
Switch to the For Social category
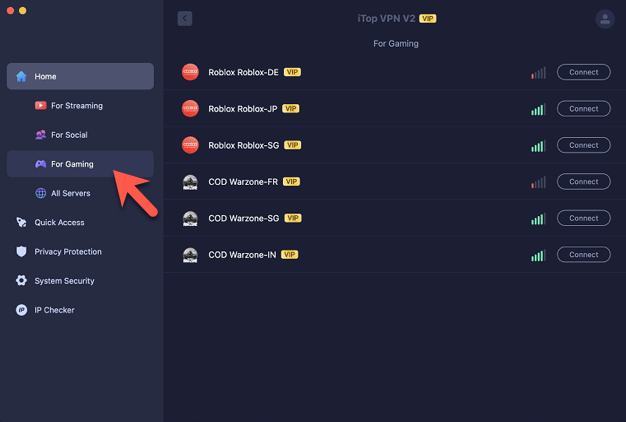click(x=69, y=135)
